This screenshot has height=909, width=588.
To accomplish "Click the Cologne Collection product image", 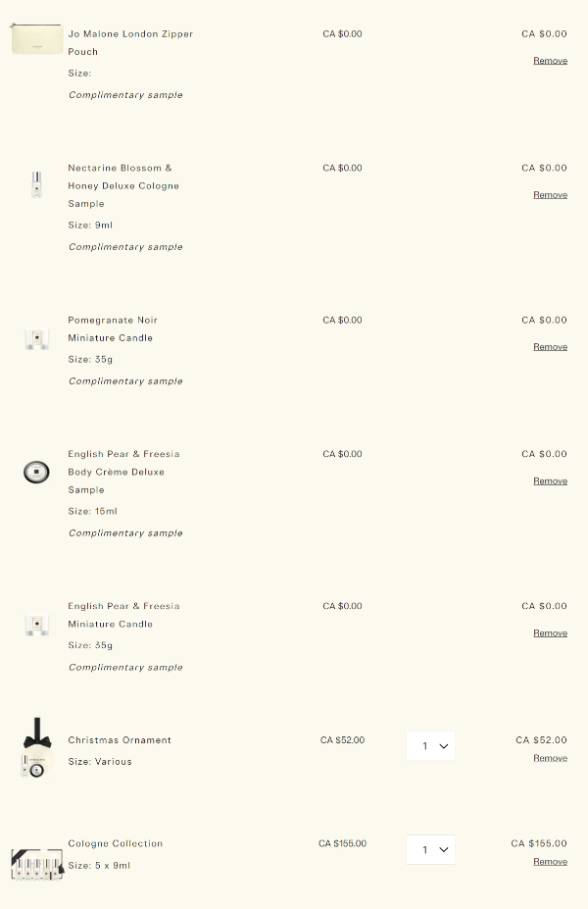I will click(x=36, y=864).
